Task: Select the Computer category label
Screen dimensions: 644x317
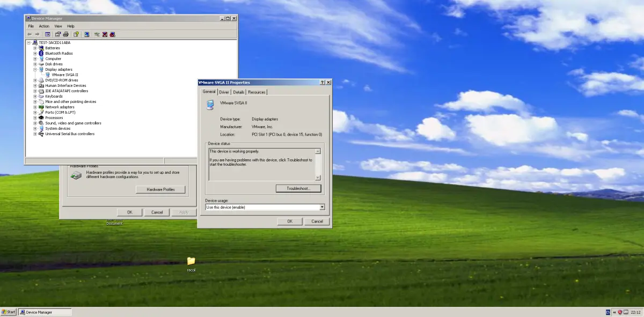Action: click(53, 58)
